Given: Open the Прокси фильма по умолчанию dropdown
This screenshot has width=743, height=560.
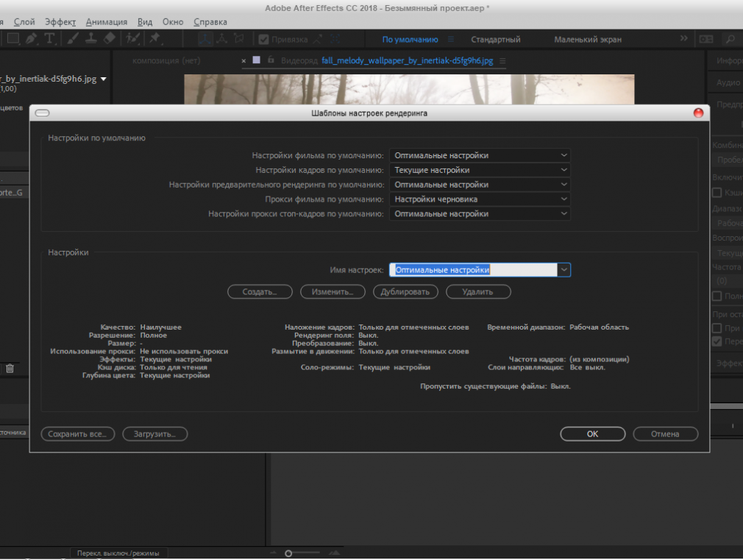Looking at the screenshot, I should [480, 199].
